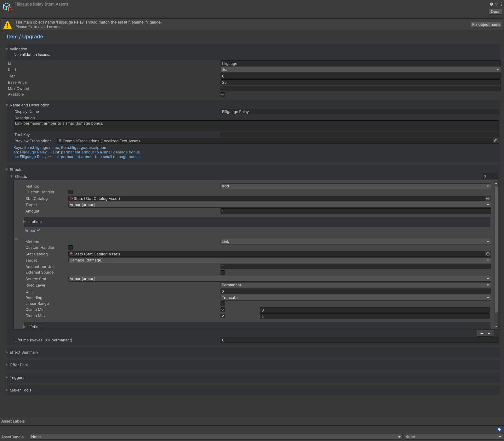
Task: Click the Base Price field
Action: pyautogui.click(x=360, y=83)
